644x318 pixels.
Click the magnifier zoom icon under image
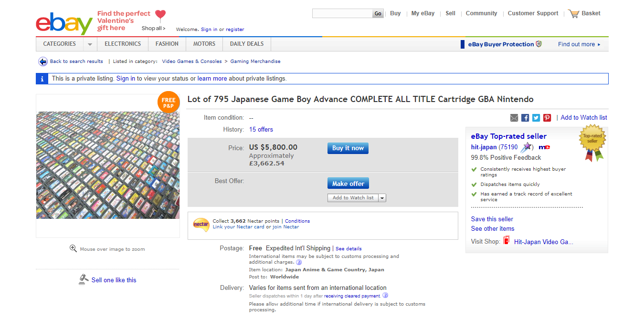tap(73, 248)
